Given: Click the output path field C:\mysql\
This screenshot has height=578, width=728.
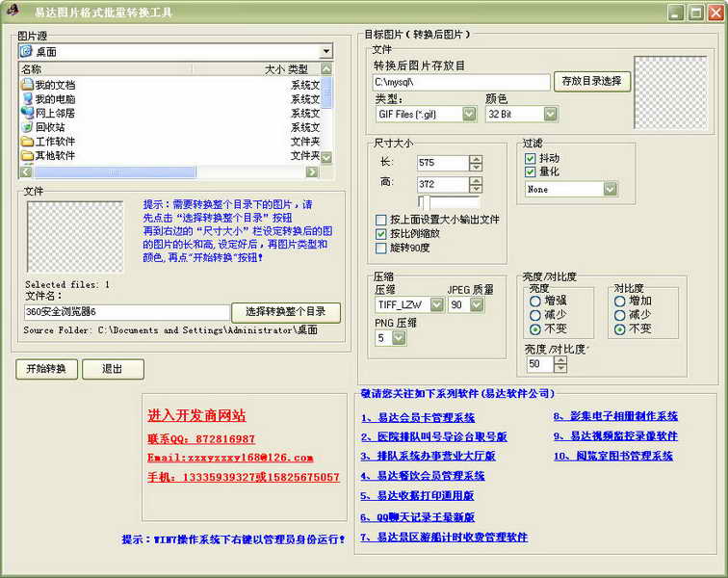Looking at the screenshot, I should pos(461,82).
